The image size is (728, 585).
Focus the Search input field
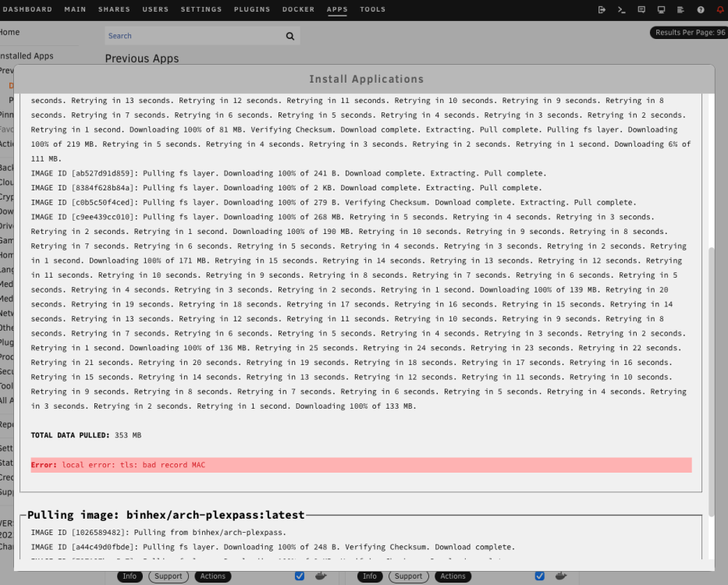(x=195, y=36)
